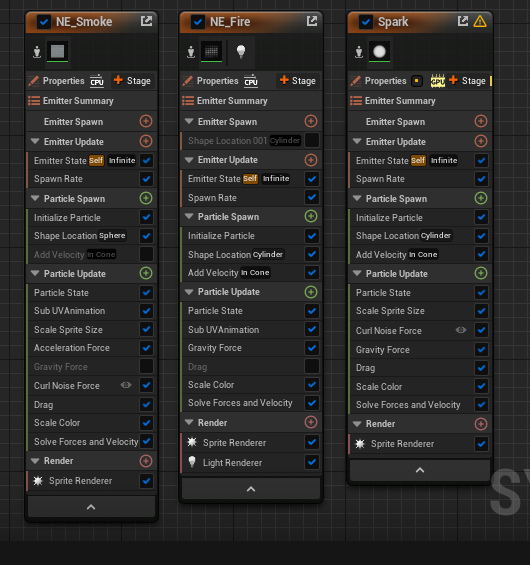Click NE_Smoke CPU sim target icon

tap(97, 81)
